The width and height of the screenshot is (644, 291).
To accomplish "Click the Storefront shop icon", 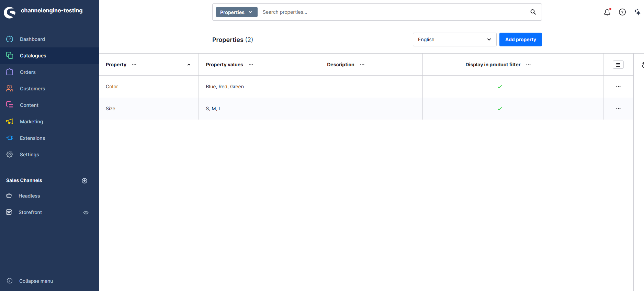I will click(x=9, y=212).
